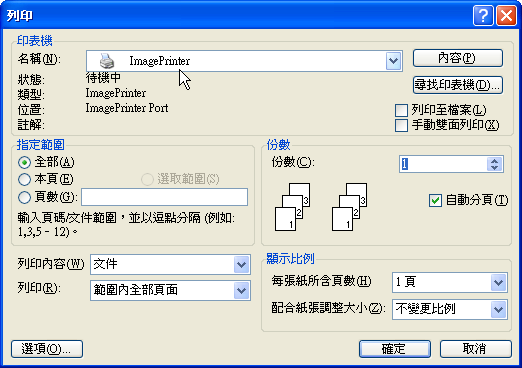The height and width of the screenshot is (368, 522).
Task: Open the printer name dropdown
Action: (x=393, y=61)
